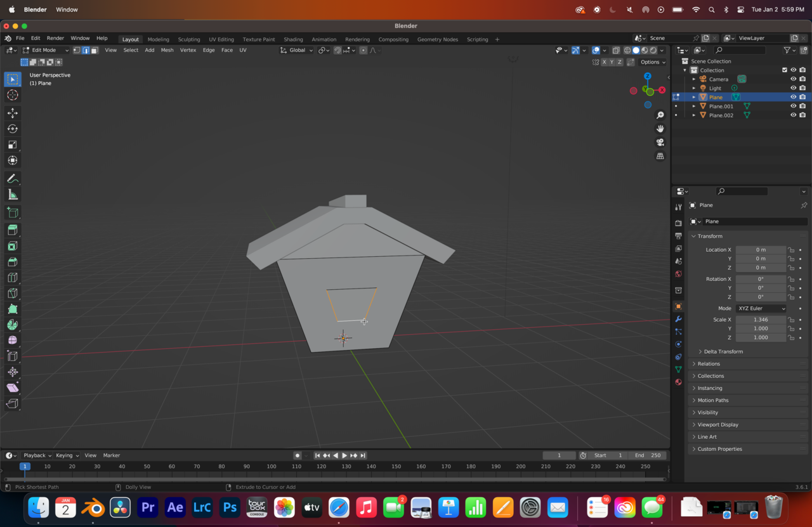Screen dimensions: 812x527
Task: Toggle the lock for Location X
Action: tap(791, 250)
